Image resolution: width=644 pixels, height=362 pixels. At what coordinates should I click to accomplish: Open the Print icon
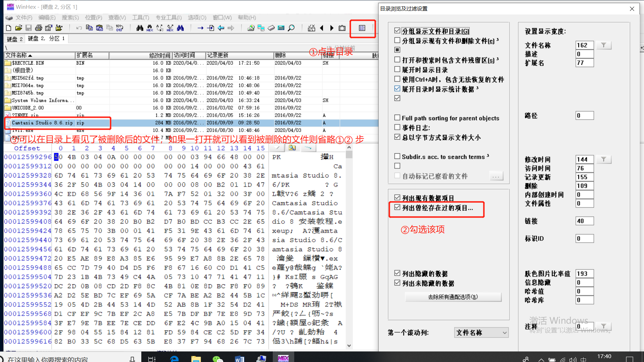[x=38, y=28]
